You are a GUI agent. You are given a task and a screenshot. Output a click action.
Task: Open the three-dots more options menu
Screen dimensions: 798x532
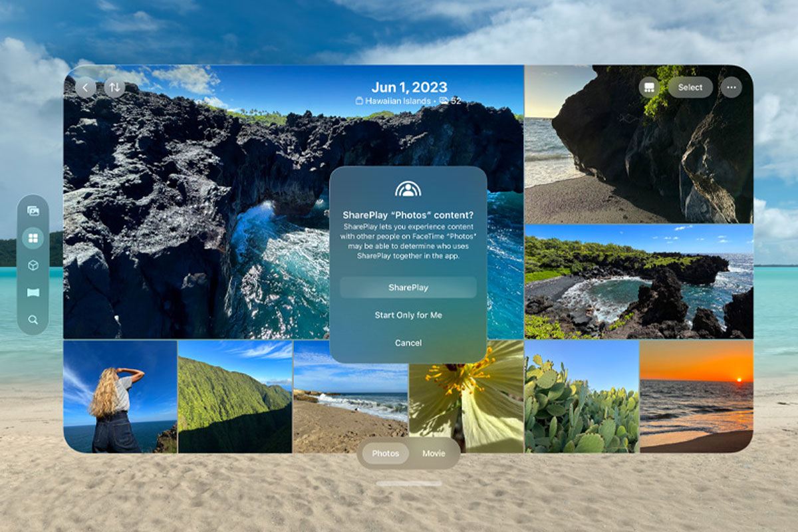tap(731, 87)
